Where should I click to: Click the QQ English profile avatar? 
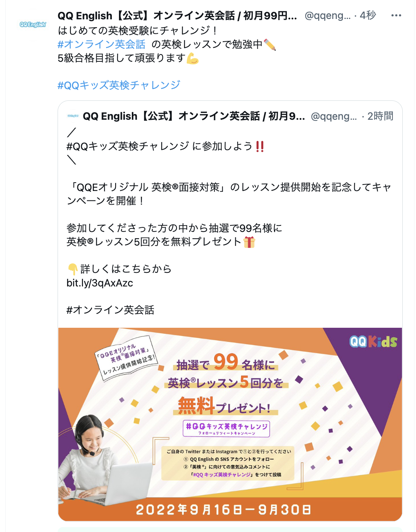pyautogui.click(x=33, y=25)
